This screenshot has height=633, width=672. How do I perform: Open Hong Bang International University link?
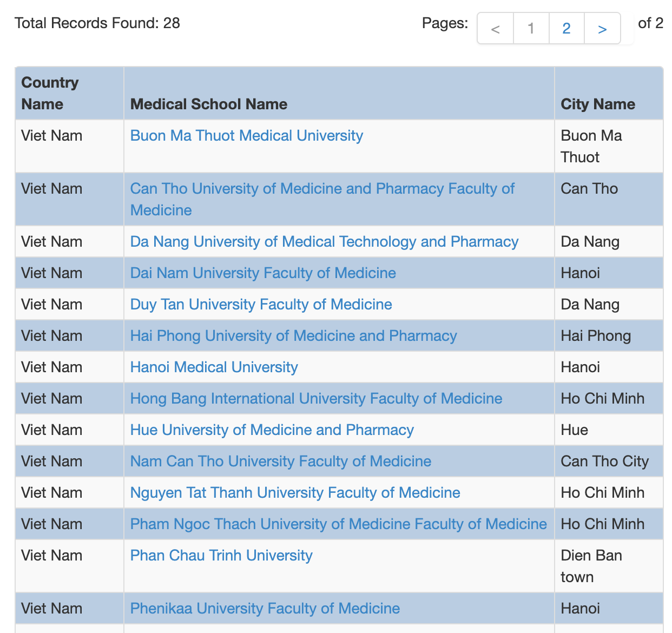click(x=317, y=398)
